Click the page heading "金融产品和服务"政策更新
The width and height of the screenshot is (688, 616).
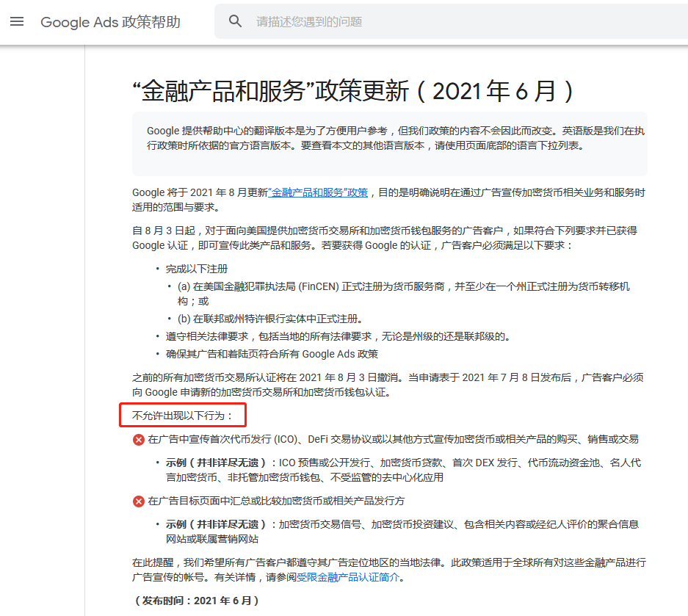[352, 91]
